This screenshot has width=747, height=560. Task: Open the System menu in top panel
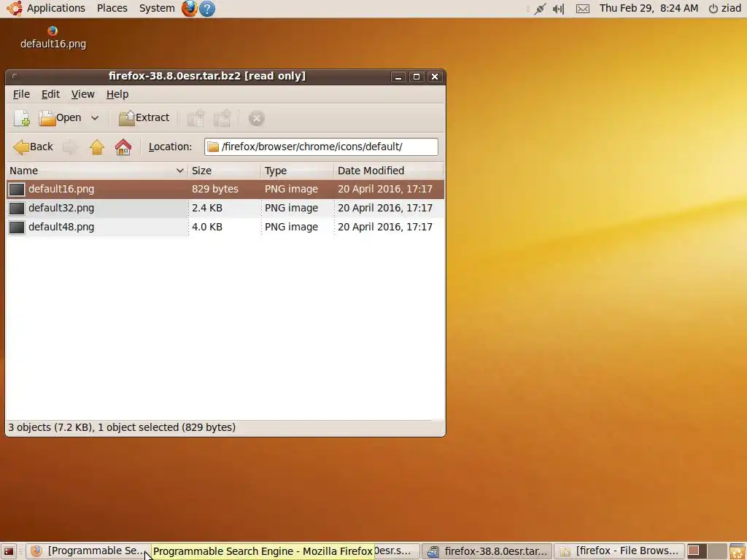click(157, 8)
